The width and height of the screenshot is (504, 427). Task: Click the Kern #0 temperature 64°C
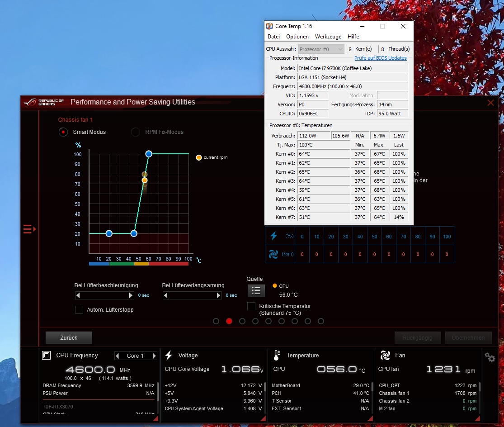(x=324, y=154)
